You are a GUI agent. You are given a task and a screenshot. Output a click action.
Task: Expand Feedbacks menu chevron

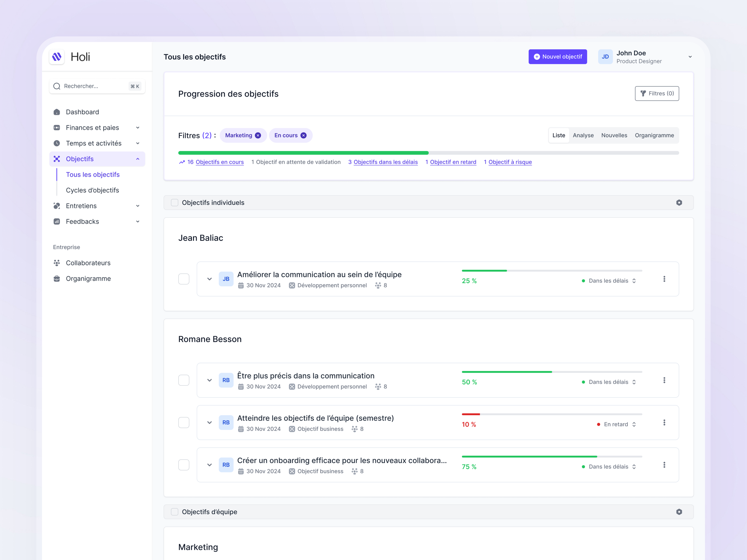(x=138, y=221)
